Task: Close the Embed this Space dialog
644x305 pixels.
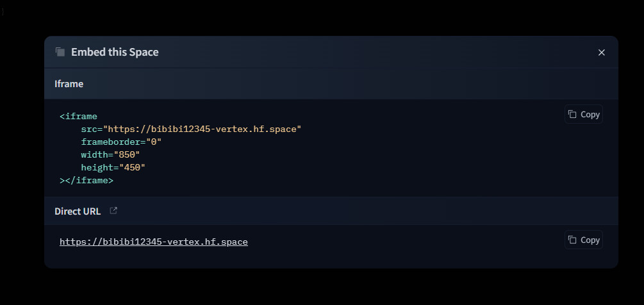Action: pos(601,53)
